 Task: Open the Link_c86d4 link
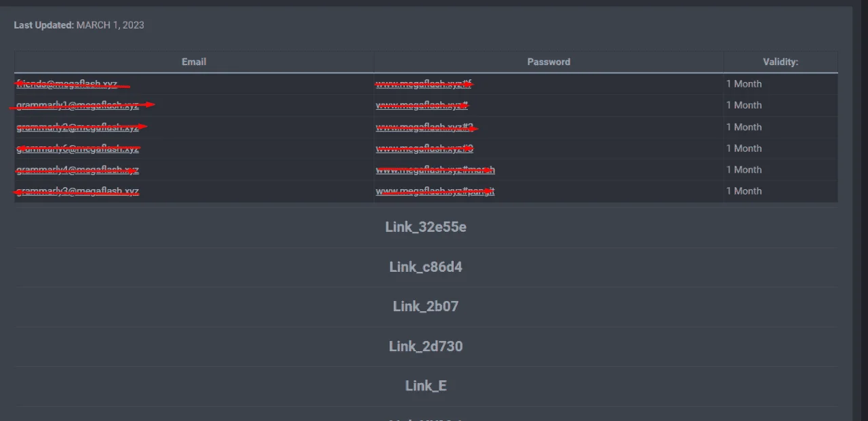pos(426,267)
